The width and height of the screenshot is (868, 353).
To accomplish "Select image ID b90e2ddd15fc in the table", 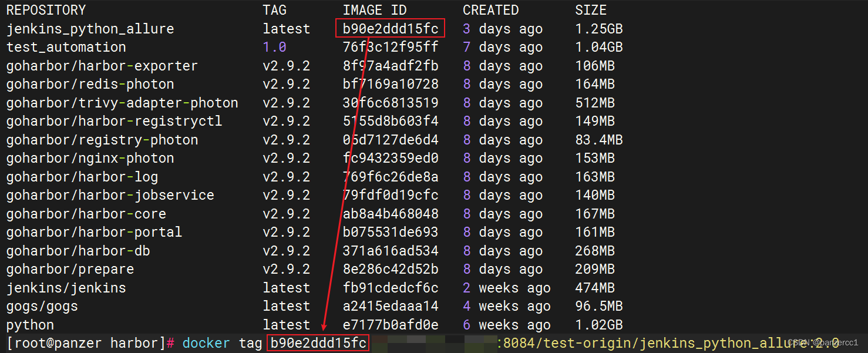I will coord(391,29).
